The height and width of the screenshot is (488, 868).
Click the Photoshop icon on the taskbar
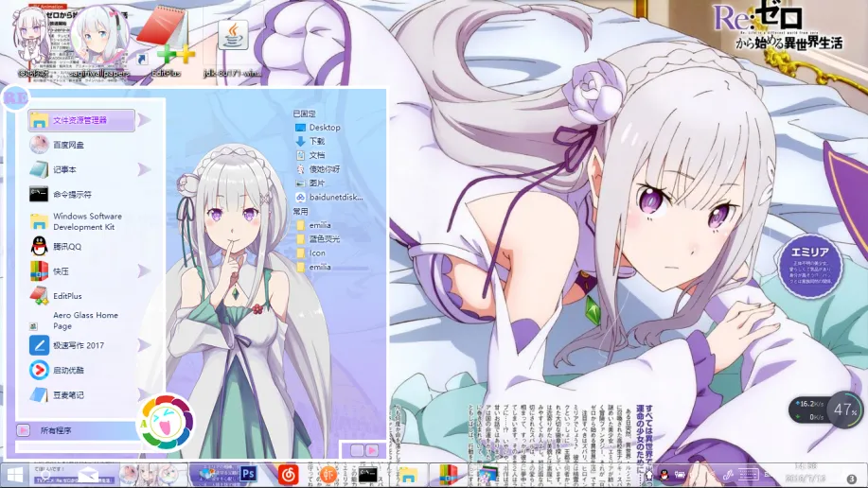[250, 474]
